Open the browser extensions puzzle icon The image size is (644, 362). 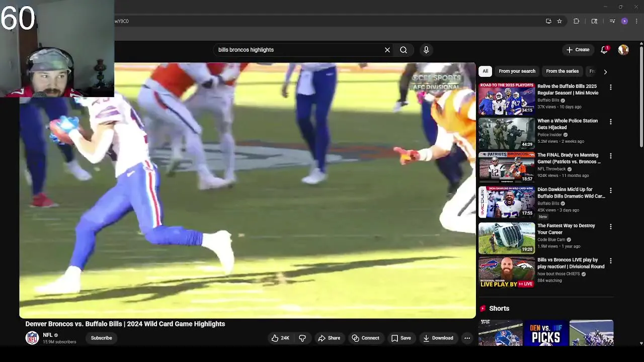(577, 21)
